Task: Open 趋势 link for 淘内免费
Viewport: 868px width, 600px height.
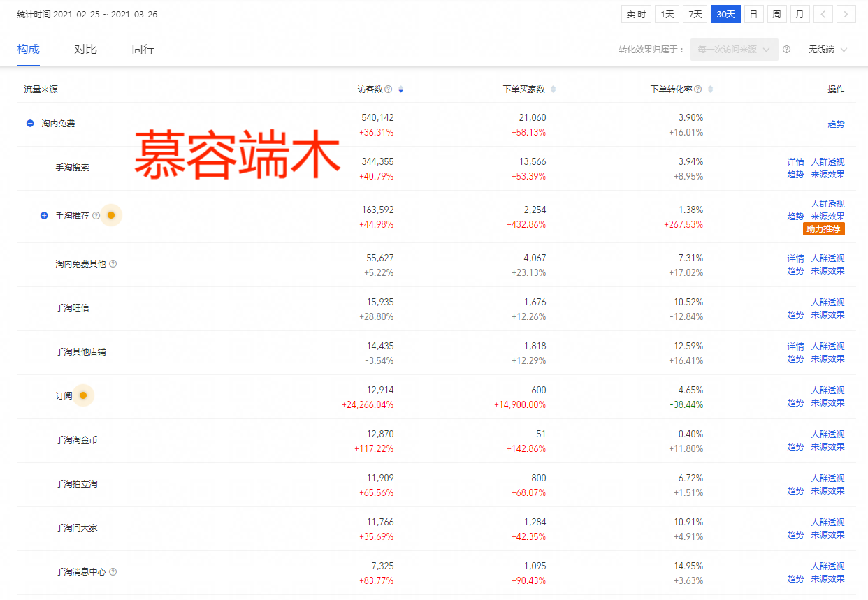Action: 836,124
